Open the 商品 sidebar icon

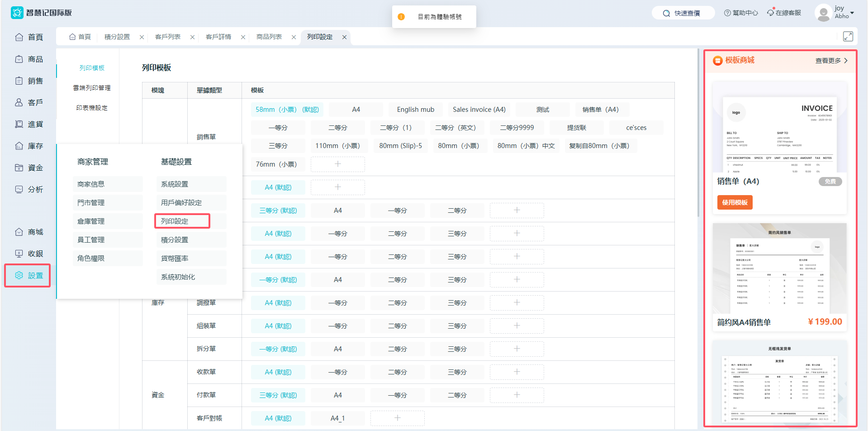click(x=19, y=59)
